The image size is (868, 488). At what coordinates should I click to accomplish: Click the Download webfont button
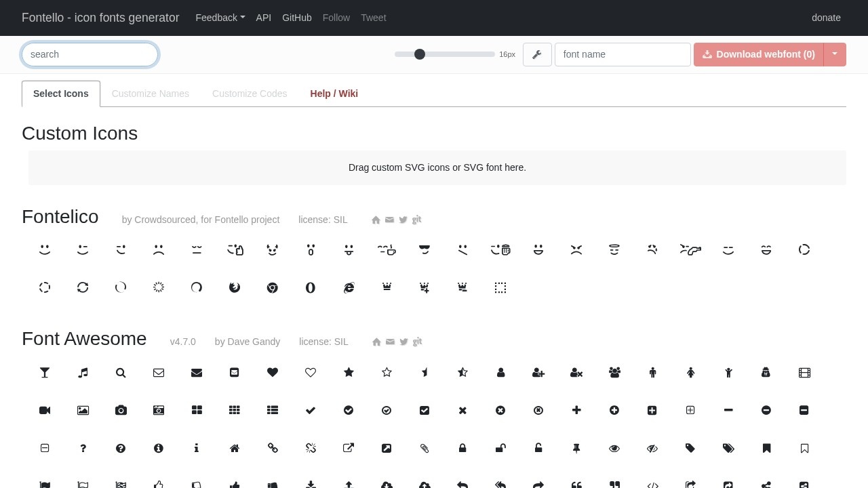click(759, 54)
